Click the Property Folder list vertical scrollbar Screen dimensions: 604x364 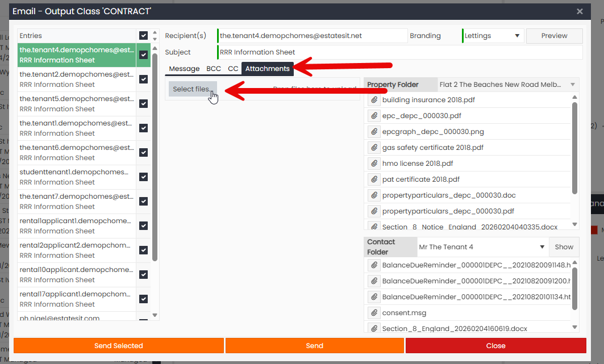pyautogui.click(x=574, y=148)
